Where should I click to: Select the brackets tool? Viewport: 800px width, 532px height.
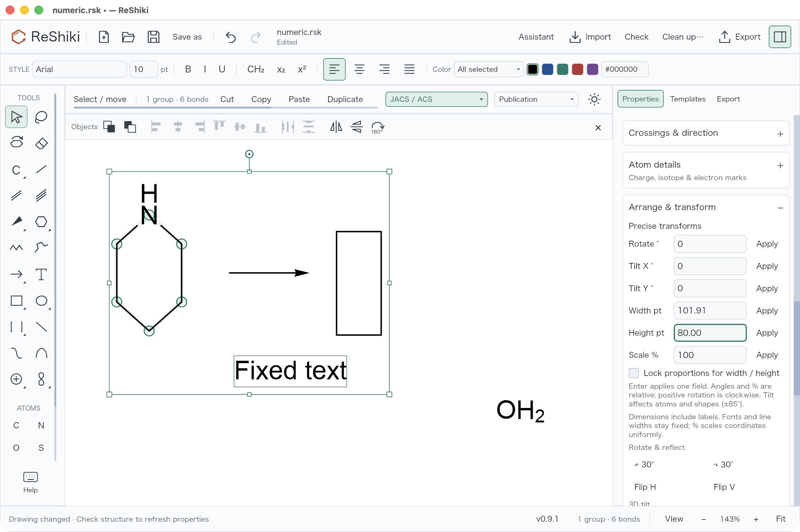click(x=16, y=327)
